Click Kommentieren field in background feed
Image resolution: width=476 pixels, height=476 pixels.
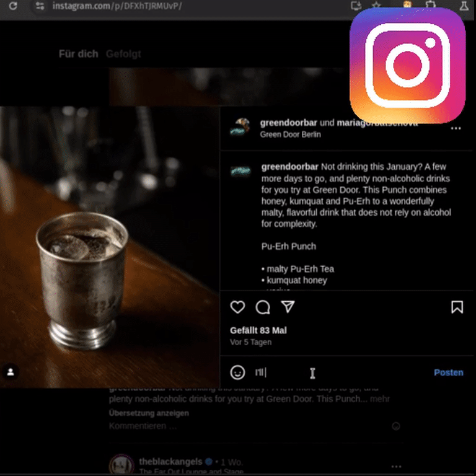pyautogui.click(x=143, y=426)
